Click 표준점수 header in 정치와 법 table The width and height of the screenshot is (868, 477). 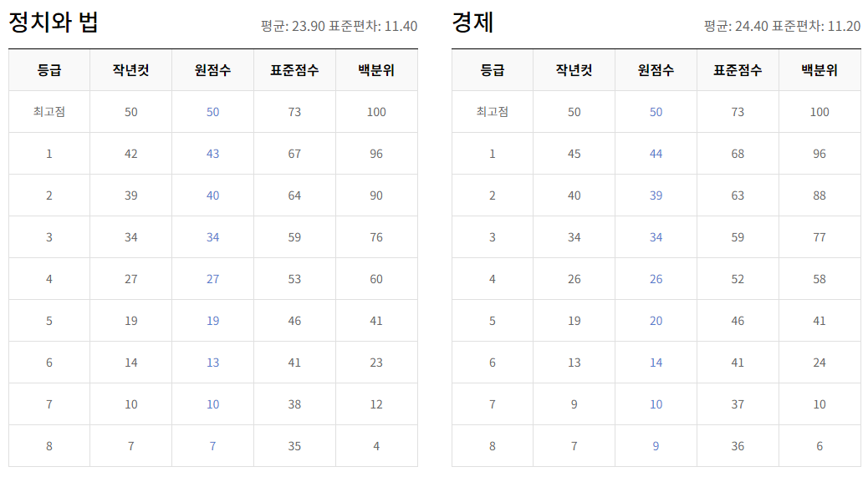294,70
